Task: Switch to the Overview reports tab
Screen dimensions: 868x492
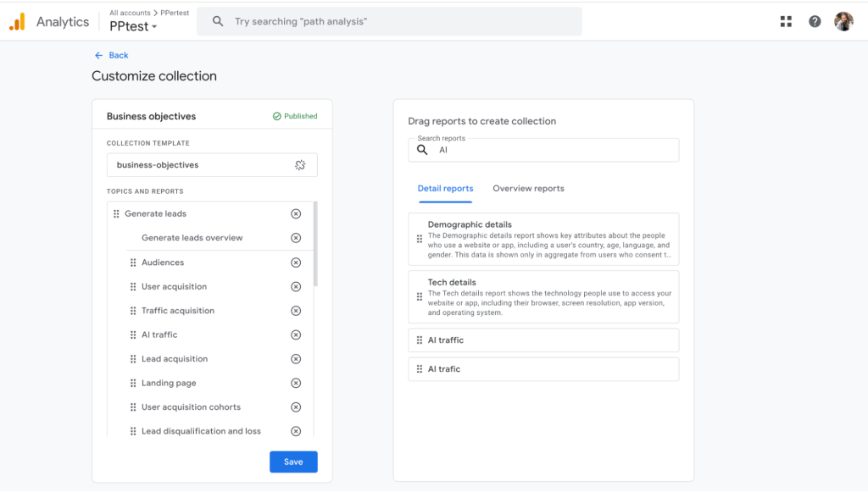Action: 528,189
